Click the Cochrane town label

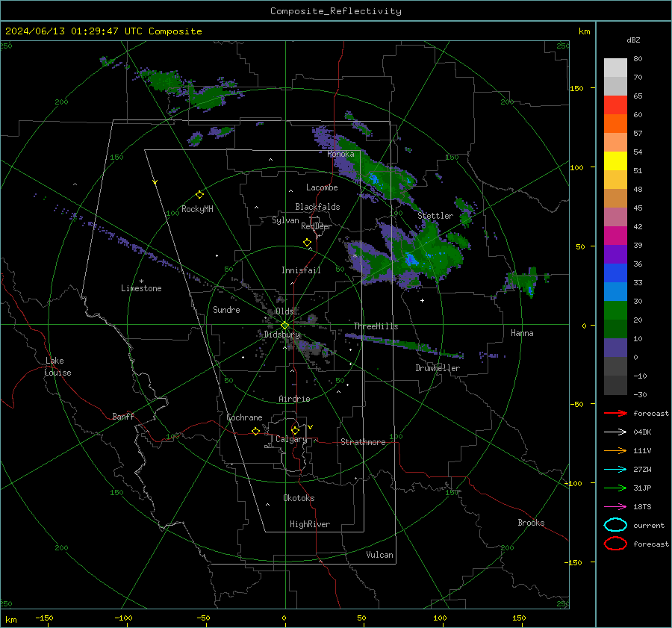[244, 417]
